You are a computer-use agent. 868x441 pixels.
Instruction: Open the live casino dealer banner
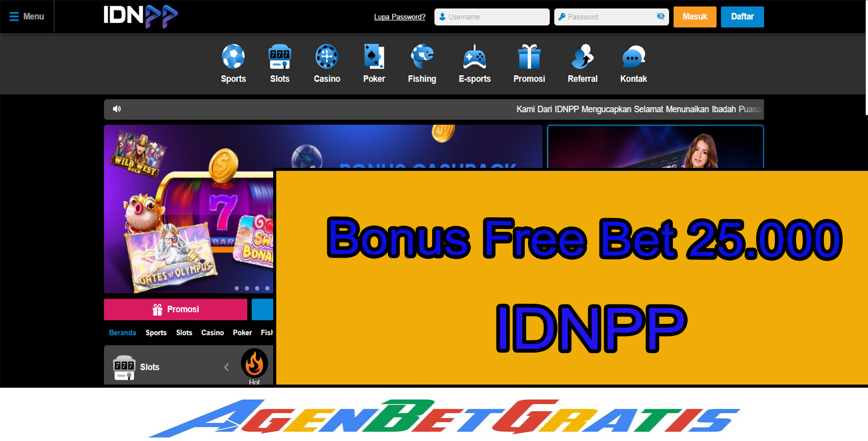[x=655, y=147]
